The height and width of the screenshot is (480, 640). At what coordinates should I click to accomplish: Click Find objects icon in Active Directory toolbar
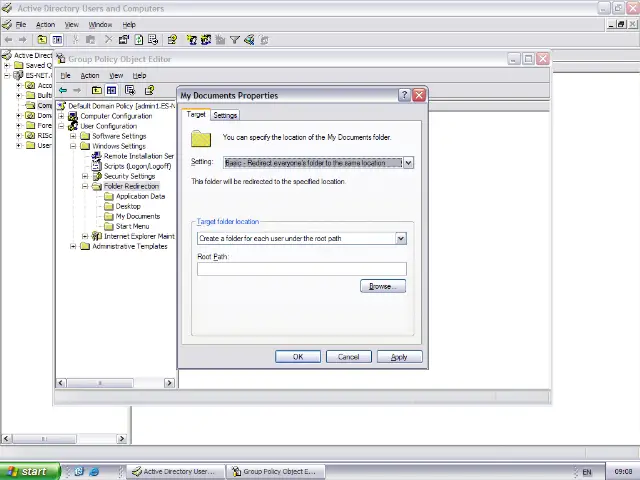pyautogui.click(x=249, y=40)
